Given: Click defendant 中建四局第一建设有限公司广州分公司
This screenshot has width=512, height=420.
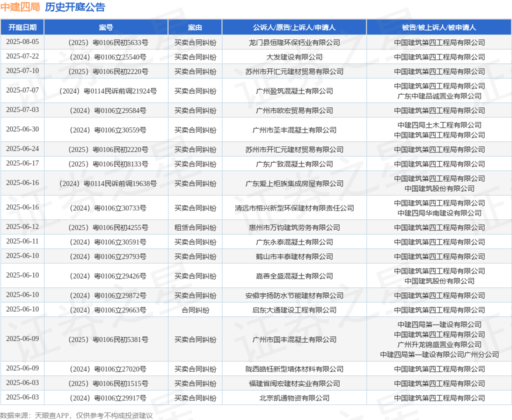Looking at the screenshot, I should point(439,354).
